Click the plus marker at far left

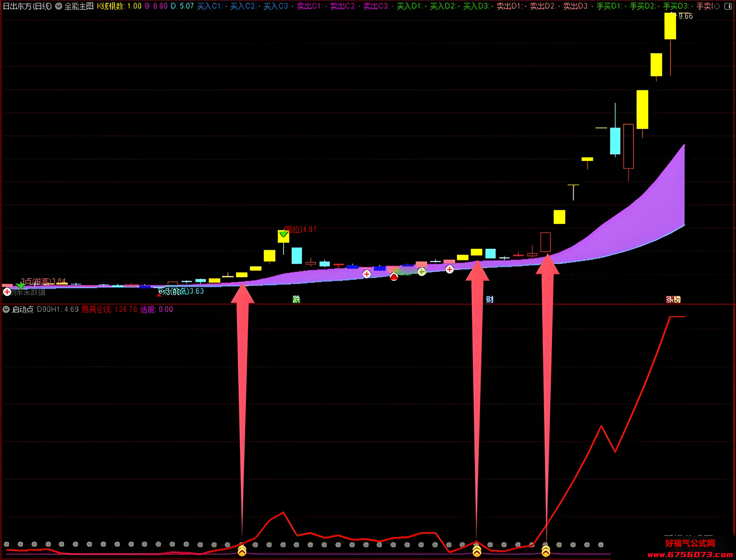(x=7, y=292)
